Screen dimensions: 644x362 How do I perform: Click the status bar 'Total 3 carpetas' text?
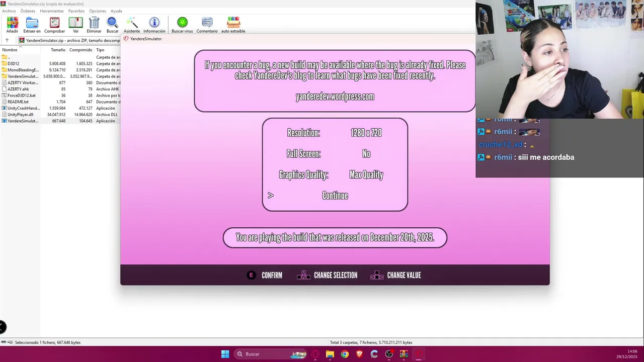point(371,342)
